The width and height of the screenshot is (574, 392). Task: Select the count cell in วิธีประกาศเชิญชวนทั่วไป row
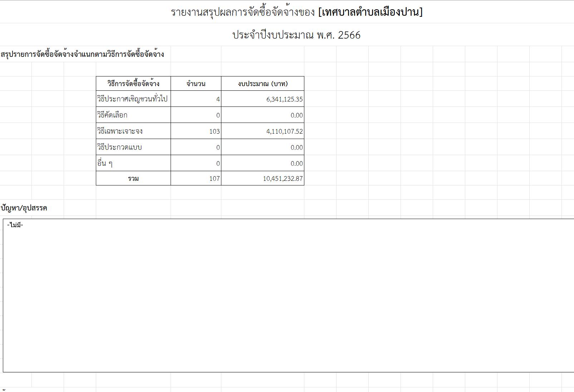[196, 99]
